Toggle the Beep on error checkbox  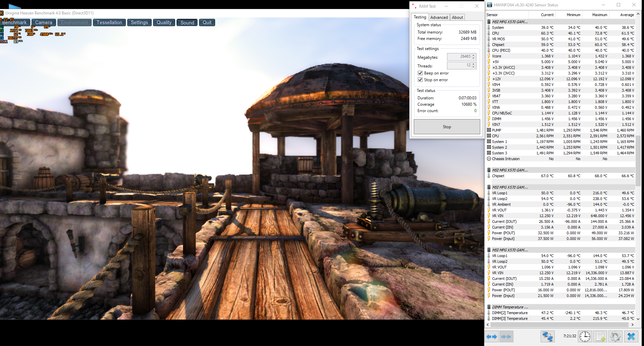(x=420, y=73)
